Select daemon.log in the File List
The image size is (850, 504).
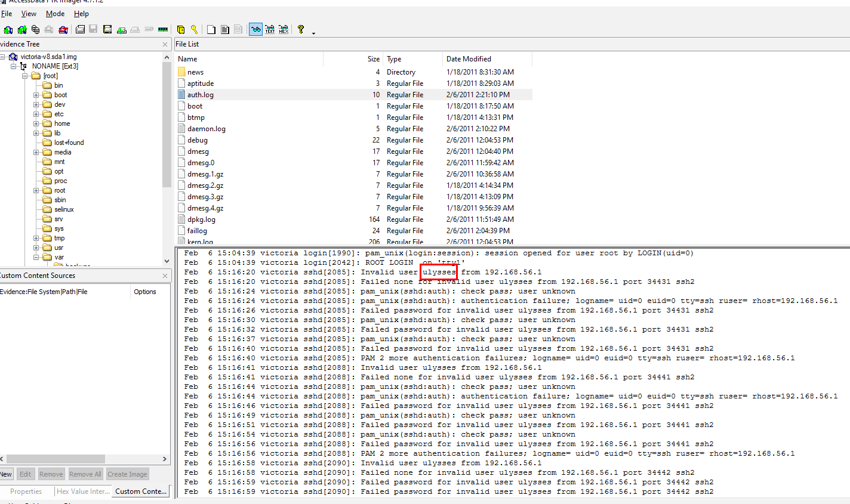[206, 129]
